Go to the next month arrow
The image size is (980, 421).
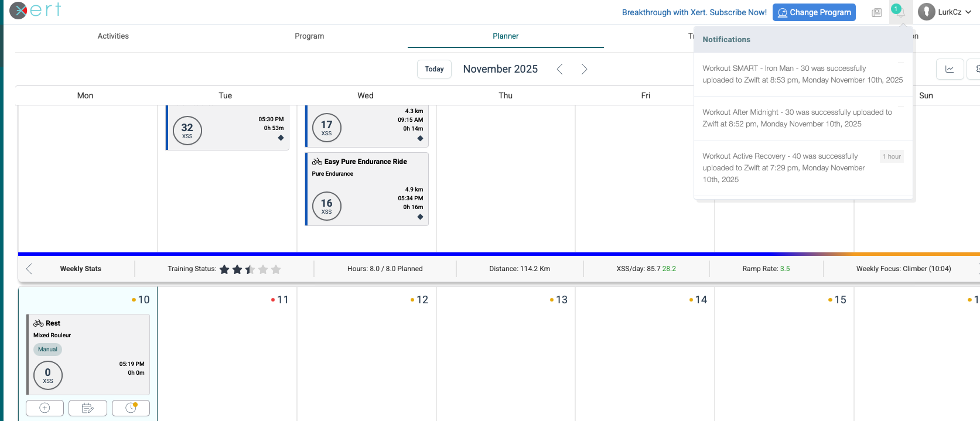tap(584, 69)
